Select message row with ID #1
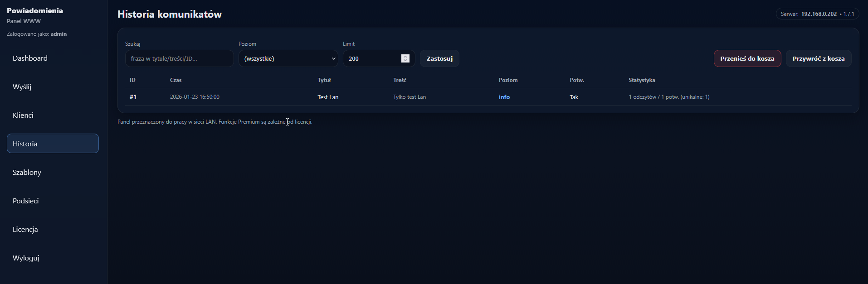868x284 pixels. point(133,97)
